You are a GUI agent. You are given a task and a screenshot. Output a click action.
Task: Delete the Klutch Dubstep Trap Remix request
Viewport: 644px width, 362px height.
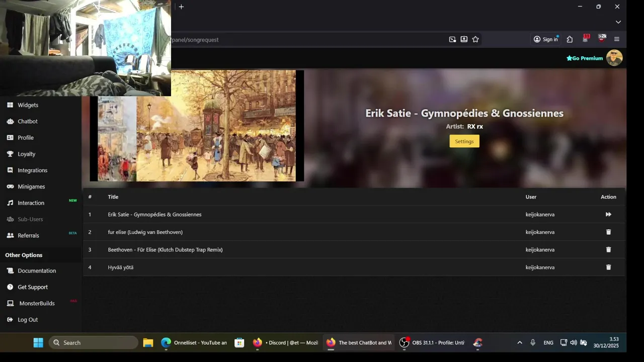[x=608, y=249]
